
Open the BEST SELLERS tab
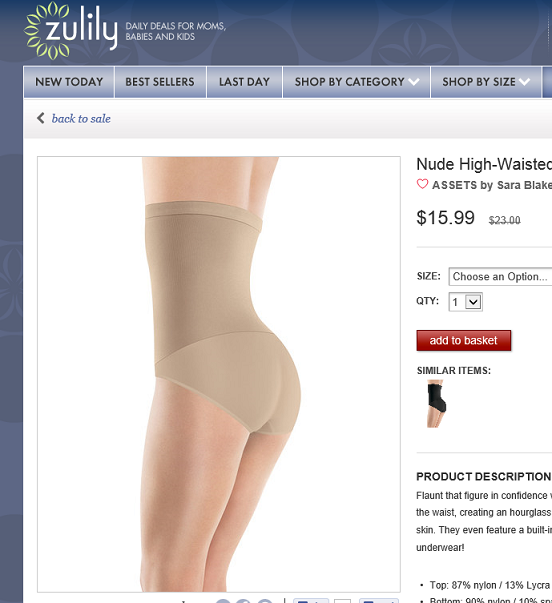(x=160, y=82)
